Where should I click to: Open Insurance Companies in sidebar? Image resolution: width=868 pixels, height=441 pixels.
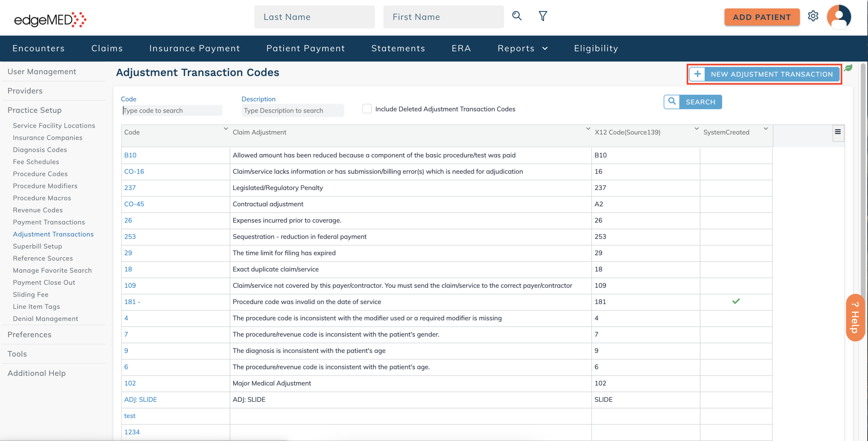(x=48, y=138)
